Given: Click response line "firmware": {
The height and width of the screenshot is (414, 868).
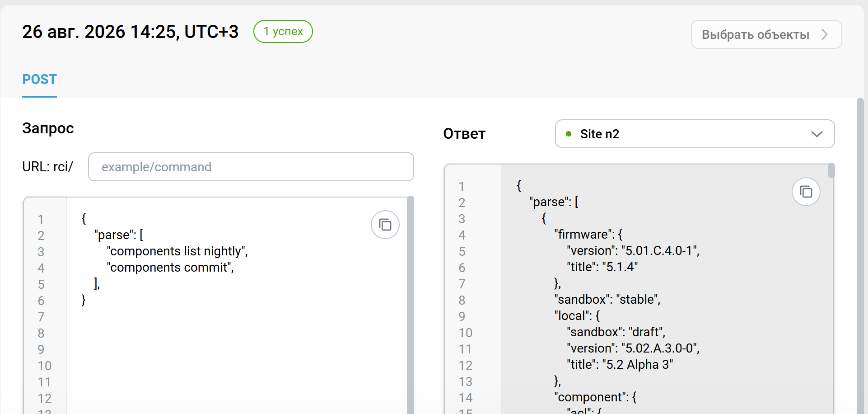Looking at the screenshot, I should (588, 235).
